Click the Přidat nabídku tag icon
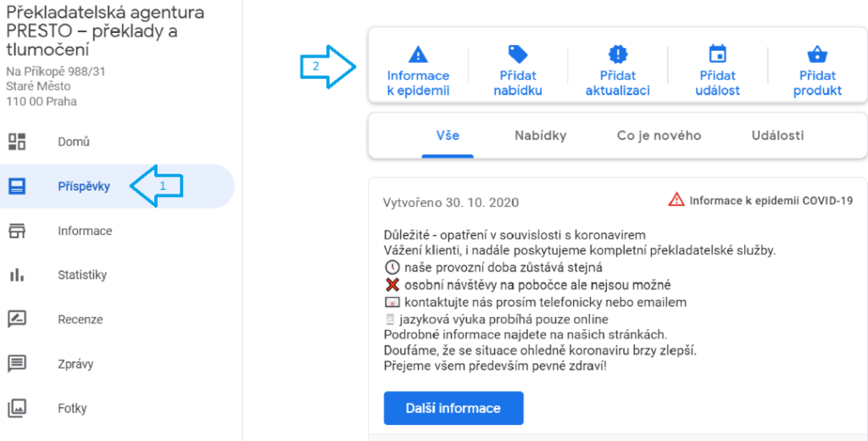 click(518, 54)
